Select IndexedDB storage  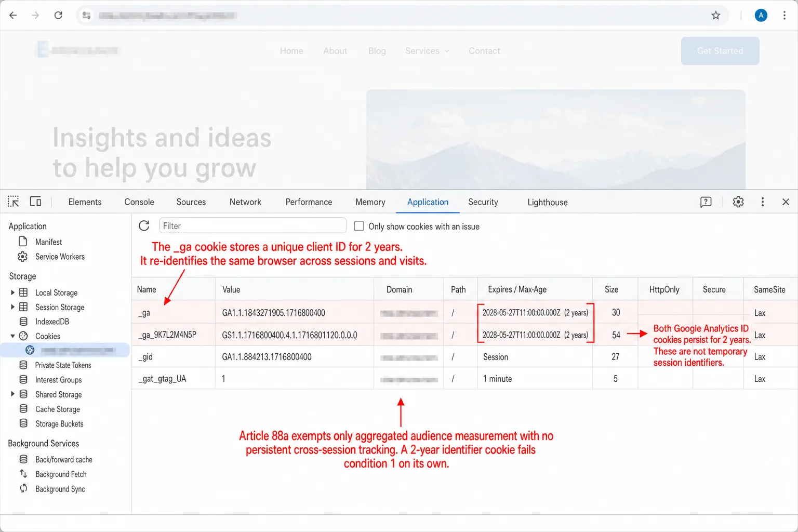(x=52, y=322)
